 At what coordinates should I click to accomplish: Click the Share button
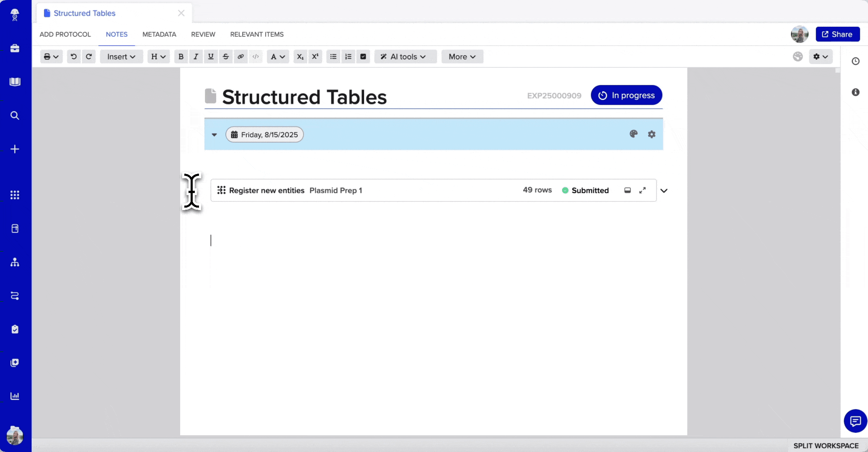pyautogui.click(x=837, y=34)
